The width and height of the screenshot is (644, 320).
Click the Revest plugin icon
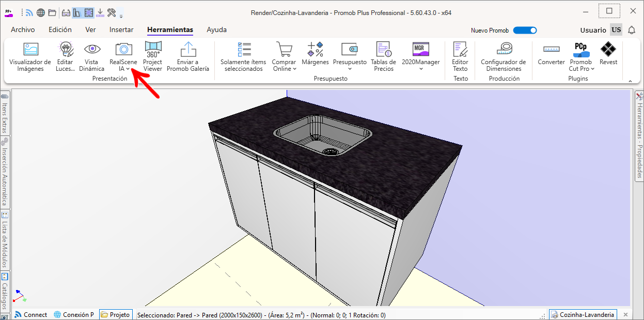pos(608,50)
